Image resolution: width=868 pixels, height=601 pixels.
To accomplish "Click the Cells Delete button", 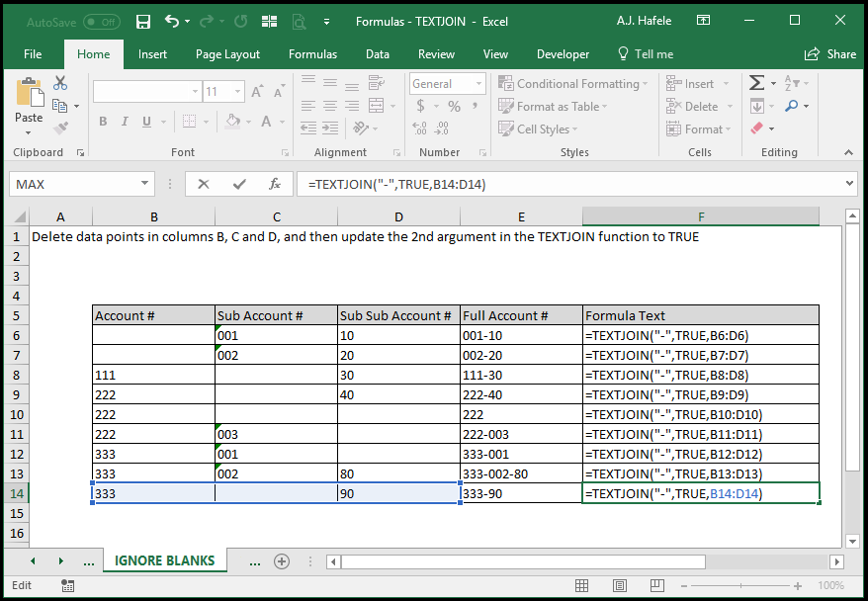I will 700,106.
